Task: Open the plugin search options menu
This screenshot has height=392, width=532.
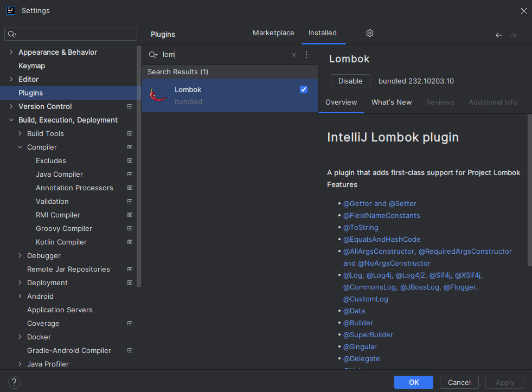Action: pos(306,55)
